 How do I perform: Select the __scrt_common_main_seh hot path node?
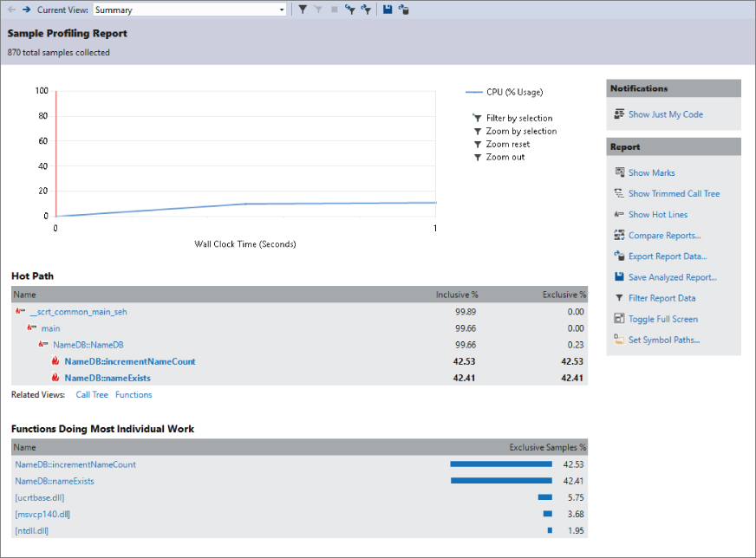click(79, 312)
